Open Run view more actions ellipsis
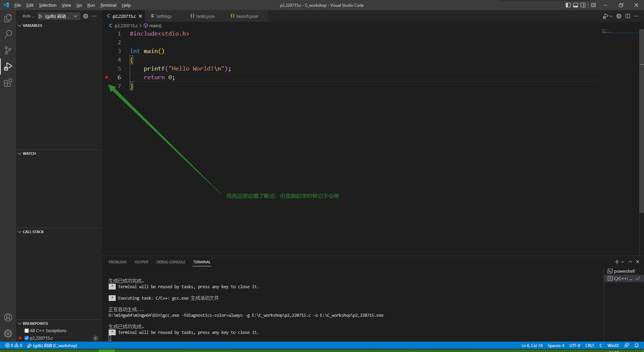 pyautogui.click(x=94, y=16)
